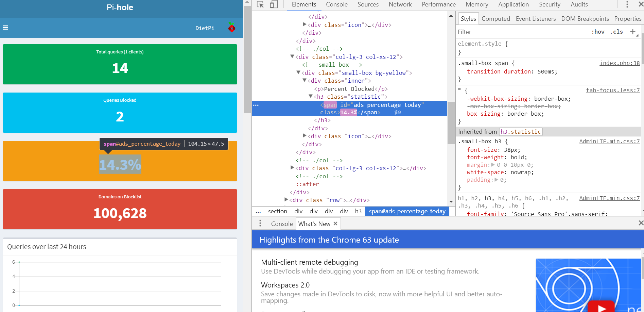Select the DOM Breakpoints sidebar tab

point(585,19)
